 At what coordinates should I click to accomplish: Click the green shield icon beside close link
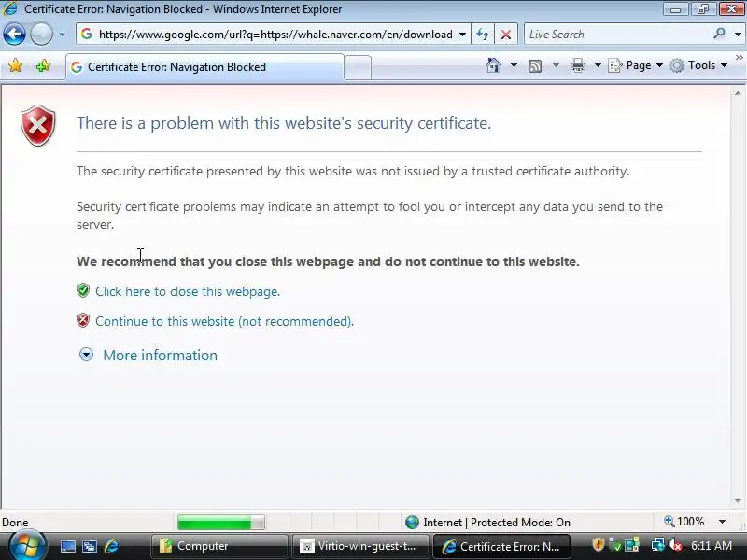pos(83,290)
